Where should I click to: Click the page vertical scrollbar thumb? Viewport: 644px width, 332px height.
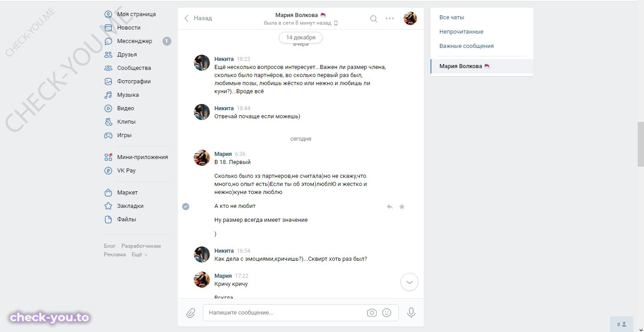(640, 144)
